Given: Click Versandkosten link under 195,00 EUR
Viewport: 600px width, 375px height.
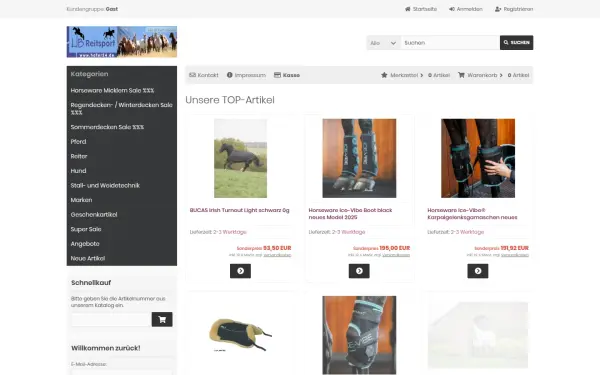Looking at the screenshot, I should pos(396,255).
